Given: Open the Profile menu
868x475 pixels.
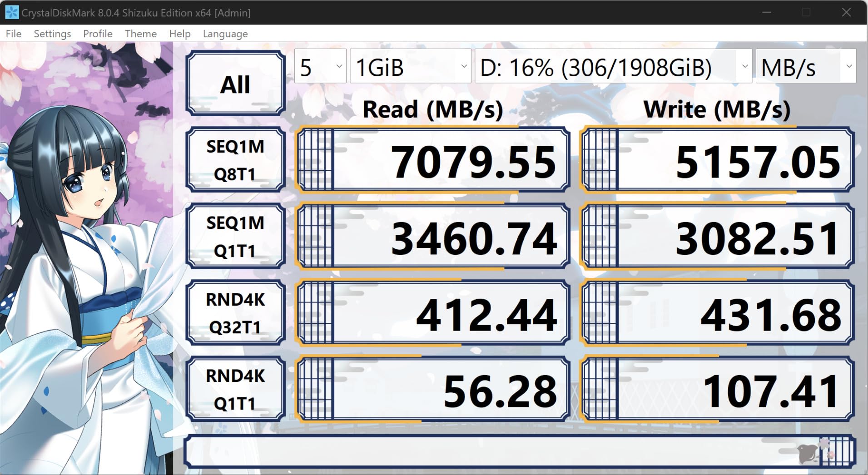Looking at the screenshot, I should point(98,34).
